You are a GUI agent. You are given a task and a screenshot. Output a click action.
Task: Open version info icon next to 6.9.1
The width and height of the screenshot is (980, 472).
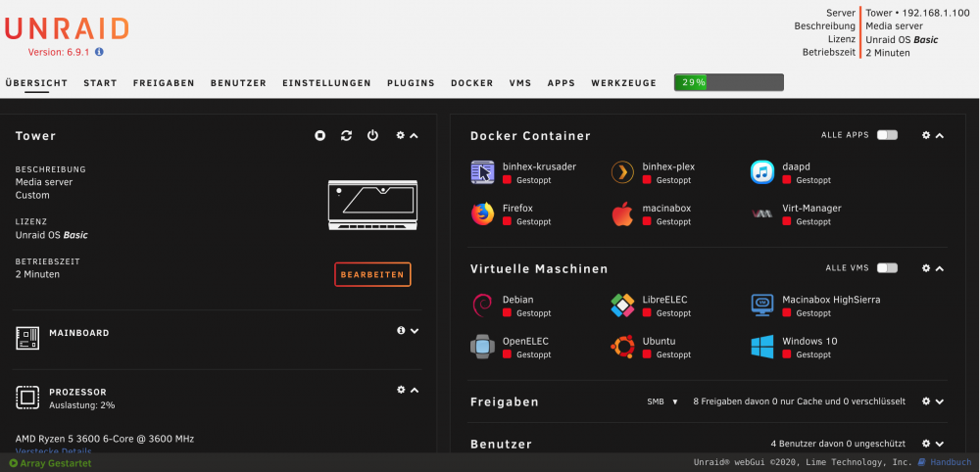pyautogui.click(x=99, y=53)
